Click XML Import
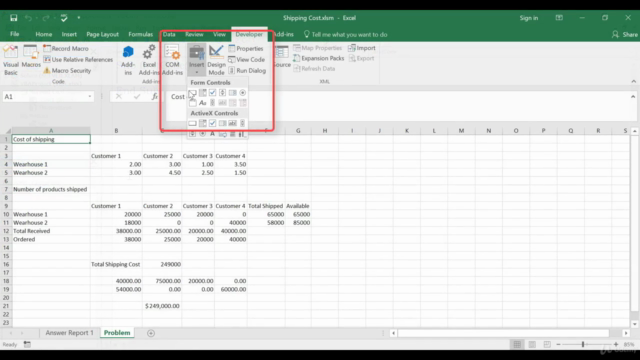 tap(362, 48)
